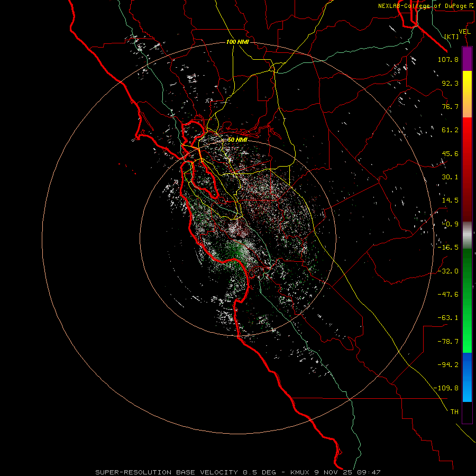Viewport: 476px width, 476px height.
Task: Click the gray near-zero segment of color bar
Action: (467, 235)
